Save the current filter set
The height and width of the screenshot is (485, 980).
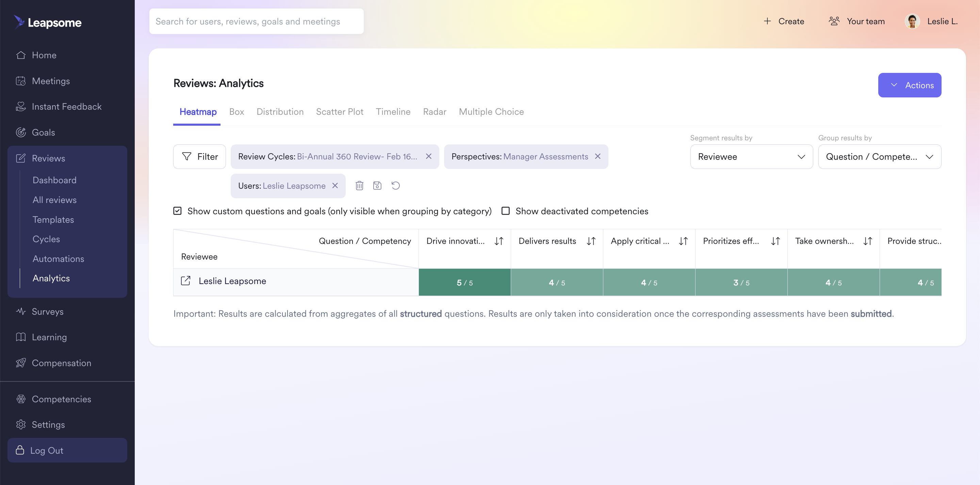pos(377,186)
